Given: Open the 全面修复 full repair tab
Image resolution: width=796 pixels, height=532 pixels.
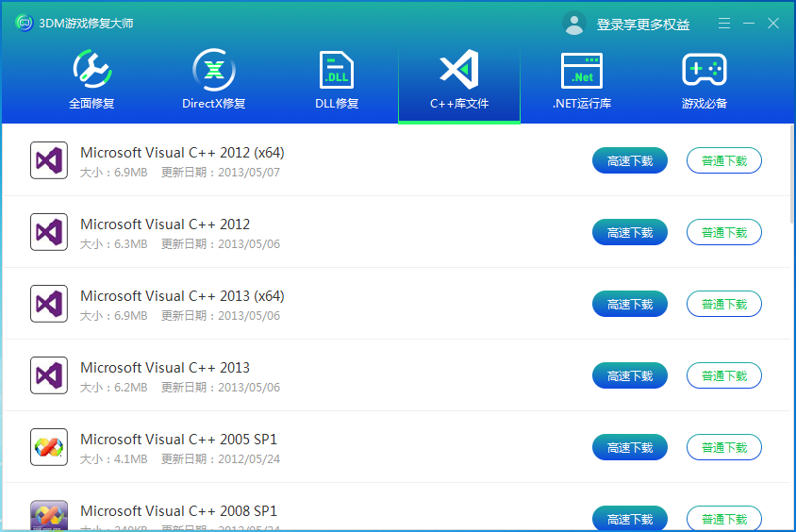Looking at the screenshot, I should 91,80.
